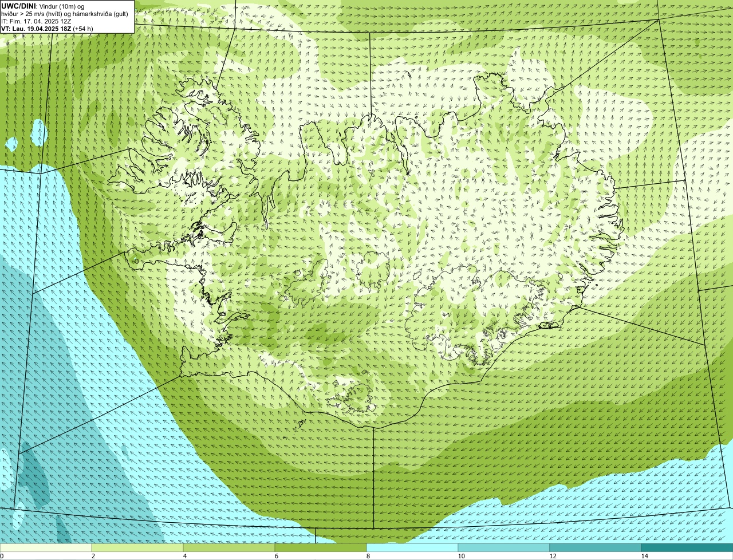Click the "0" tick label on colorbar
The image size is (733, 560).
[x=2, y=556]
